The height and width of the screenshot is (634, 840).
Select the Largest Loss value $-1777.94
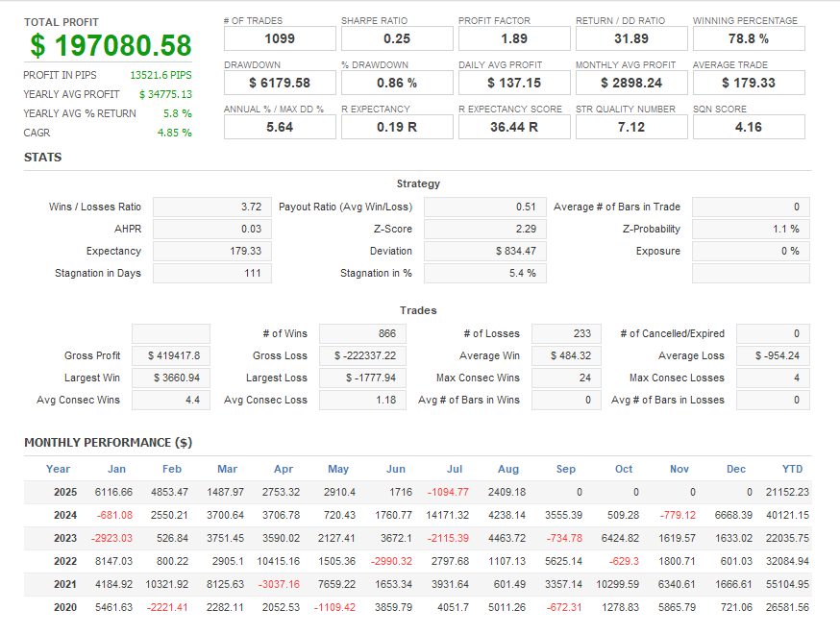[362, 378]
